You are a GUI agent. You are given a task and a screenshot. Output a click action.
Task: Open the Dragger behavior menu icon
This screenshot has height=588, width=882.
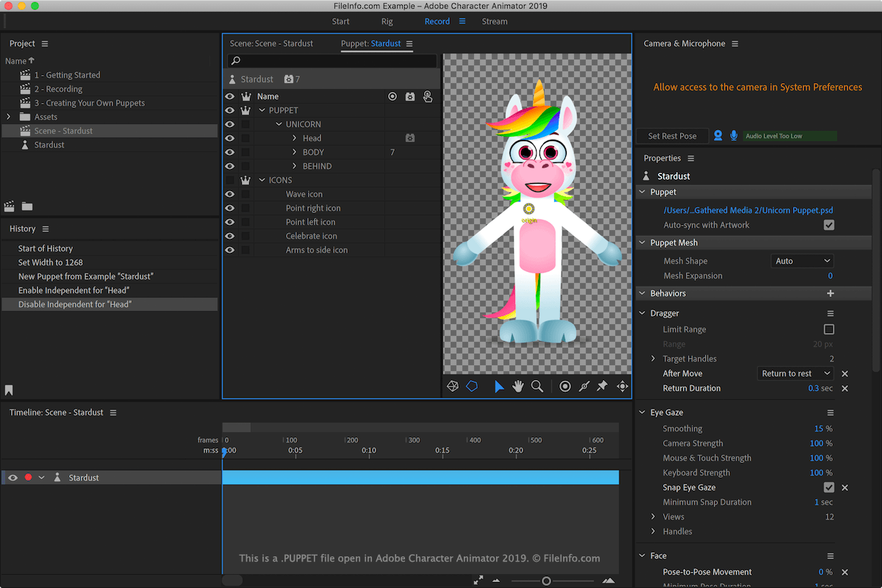point(831,314)
